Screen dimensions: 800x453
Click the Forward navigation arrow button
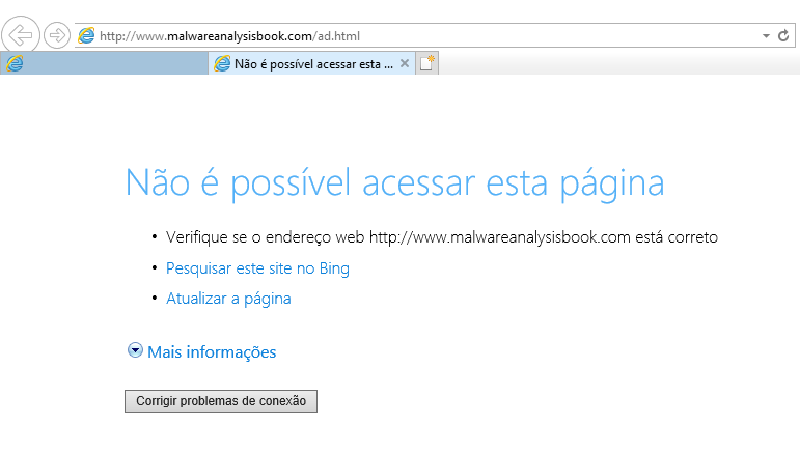coord(57,36)
